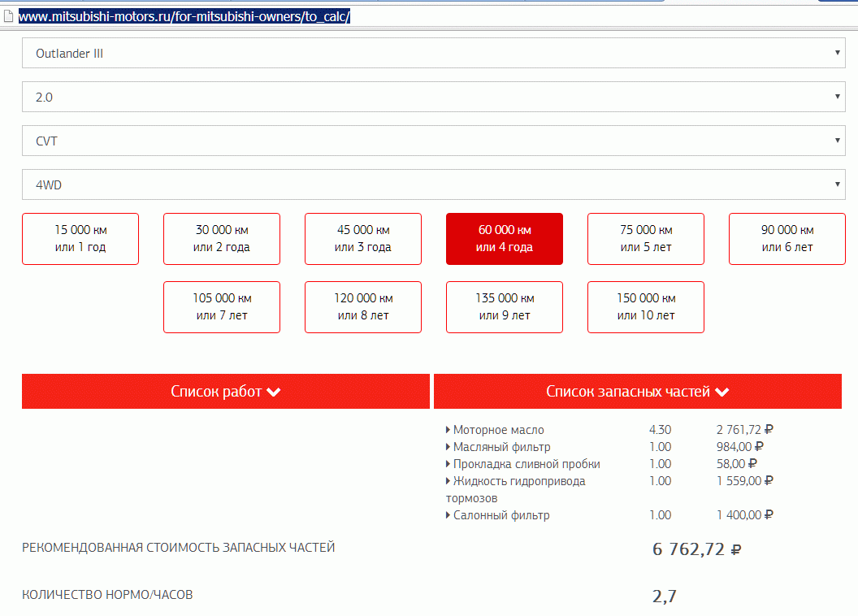Expand the Масляный фильтр item
858x616 pixels.
pos(499,447)
